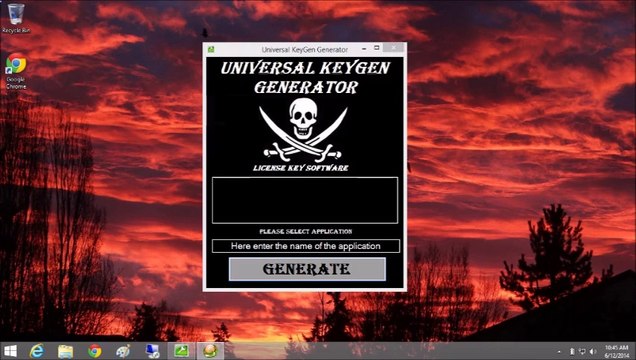The image size is (636, 360).
Task: Click the battery tray icon
Action: coord(572,351)
